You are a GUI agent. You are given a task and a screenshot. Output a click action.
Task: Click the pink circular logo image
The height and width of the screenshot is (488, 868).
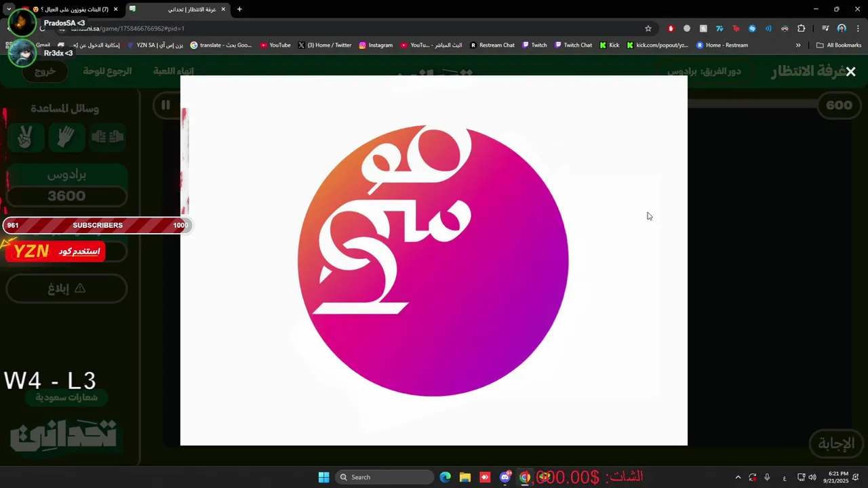click(x=433, y=260)
